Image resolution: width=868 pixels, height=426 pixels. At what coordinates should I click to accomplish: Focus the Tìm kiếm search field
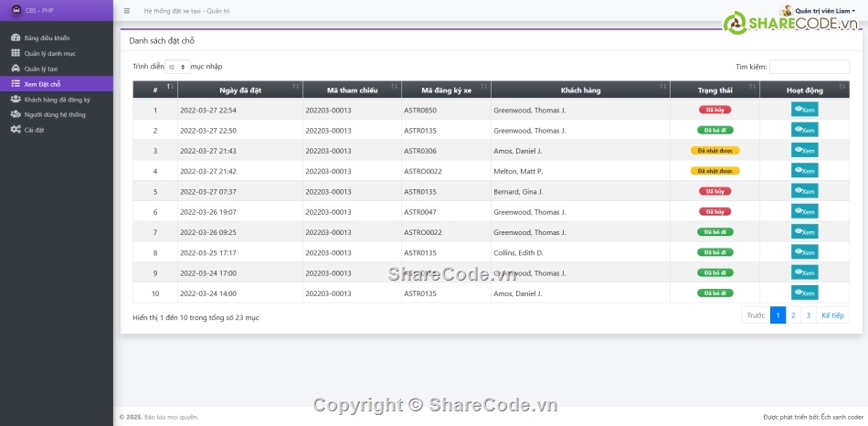click(810, 67)
